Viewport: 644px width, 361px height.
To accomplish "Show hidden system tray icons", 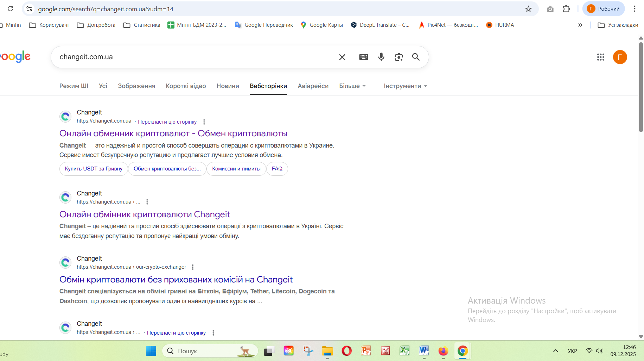I will pyautogui.click(x=556, y=351).
